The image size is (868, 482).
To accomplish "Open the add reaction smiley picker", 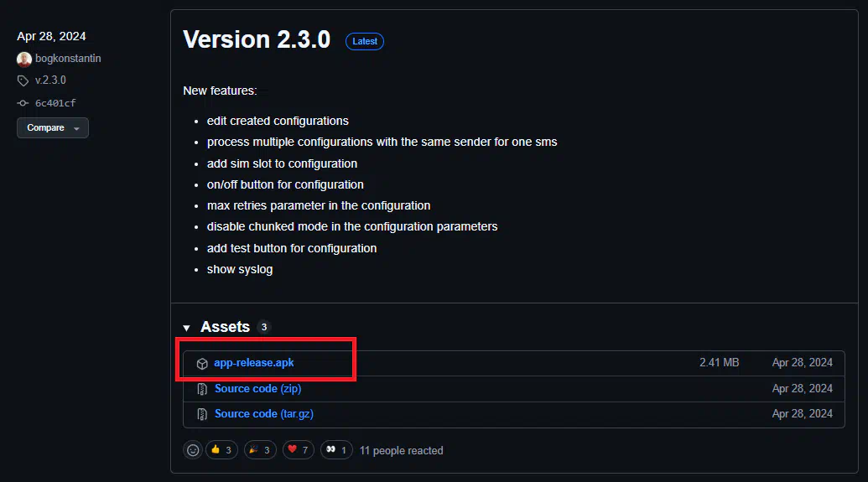I will tap(193, 450).
